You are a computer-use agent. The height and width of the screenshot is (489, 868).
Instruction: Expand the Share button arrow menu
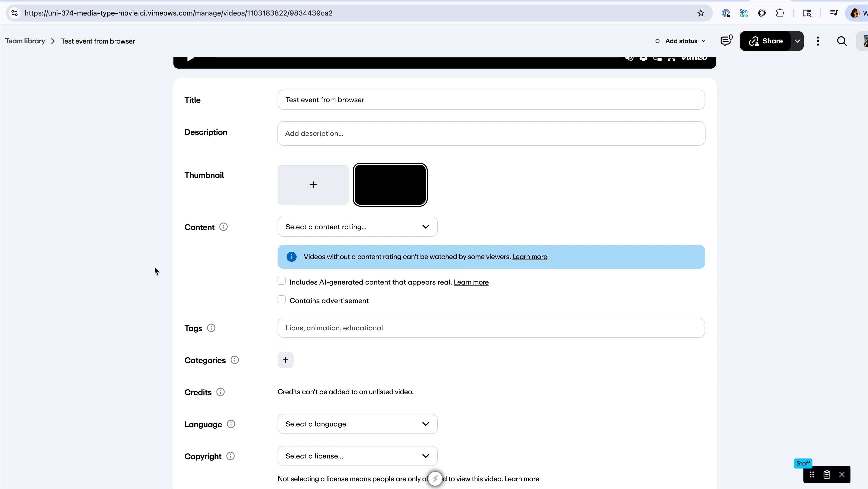click(797, 41)
